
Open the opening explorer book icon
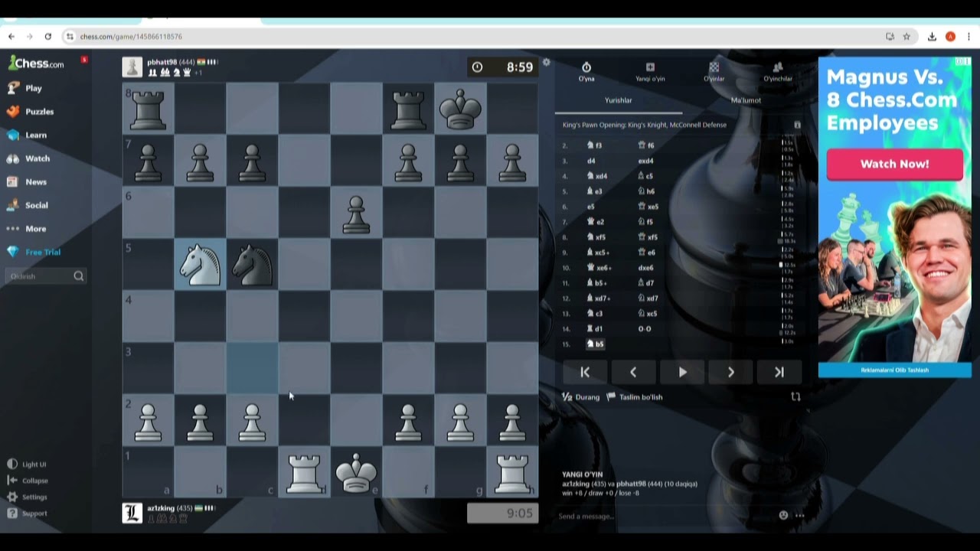tap(797, 125)
